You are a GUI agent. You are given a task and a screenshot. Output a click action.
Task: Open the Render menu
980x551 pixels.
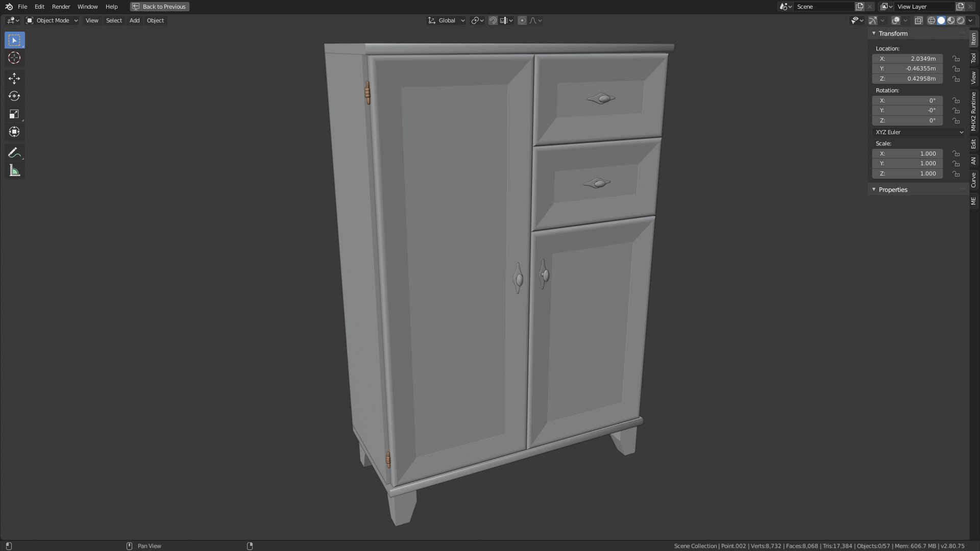[61, 7]
